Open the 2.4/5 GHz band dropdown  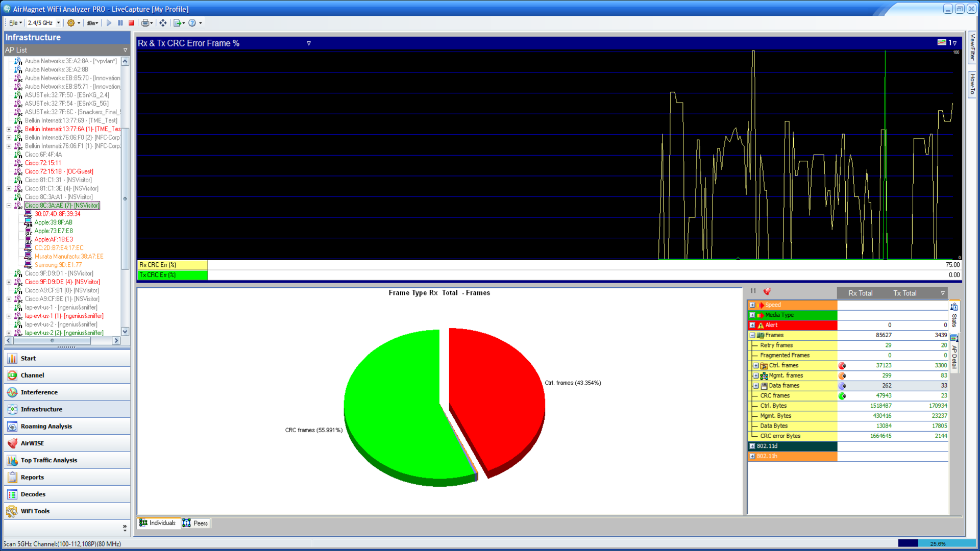pyautogui.click(x=58, y=22)
